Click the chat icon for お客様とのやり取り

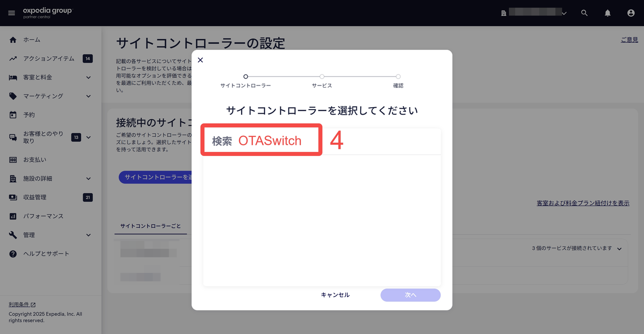click(13, 137)
